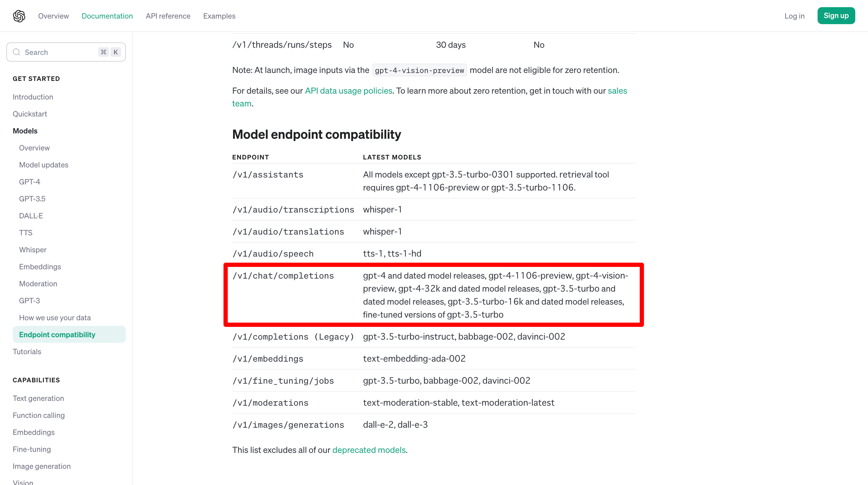Open the Examples tab

pyautogui.click(x=219, y=16)
